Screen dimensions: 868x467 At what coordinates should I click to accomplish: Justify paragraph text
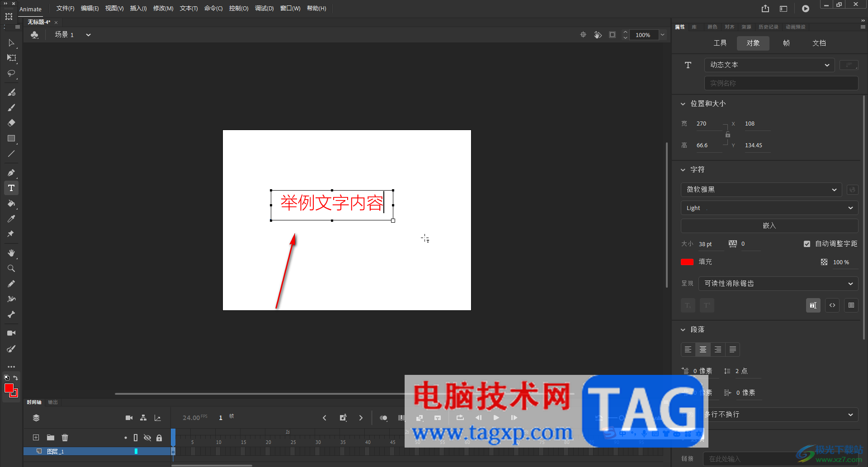click(733, 350)
